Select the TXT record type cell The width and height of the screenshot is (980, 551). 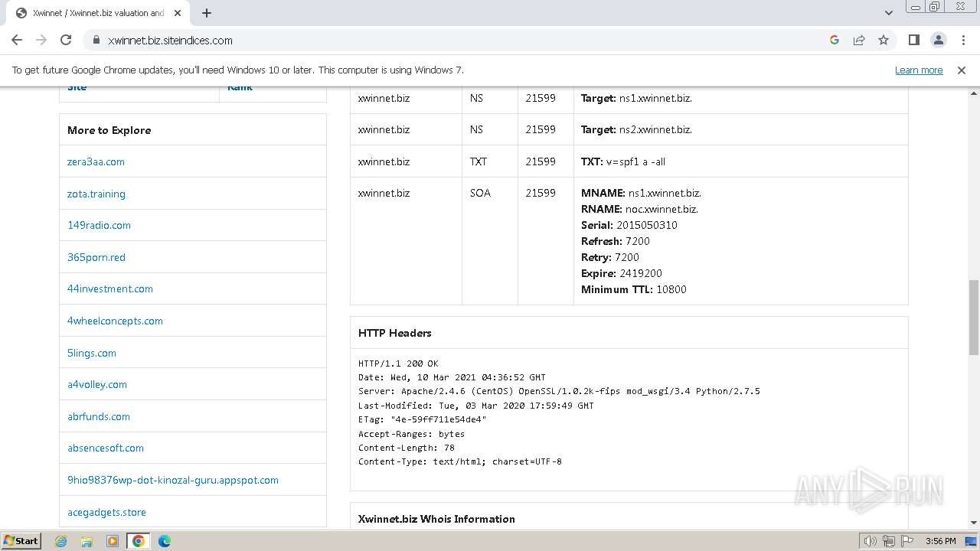click(490, 161)
